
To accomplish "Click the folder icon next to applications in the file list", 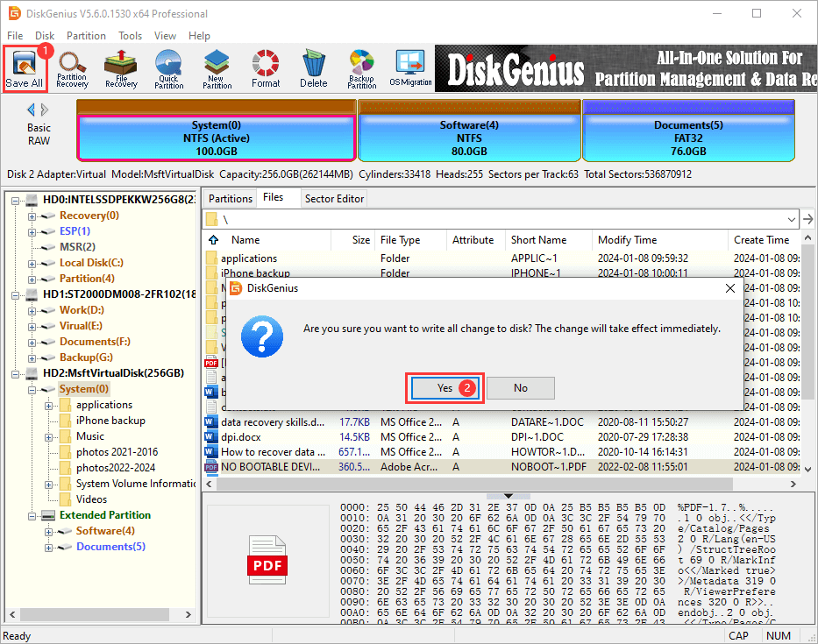I will [211, 258].
